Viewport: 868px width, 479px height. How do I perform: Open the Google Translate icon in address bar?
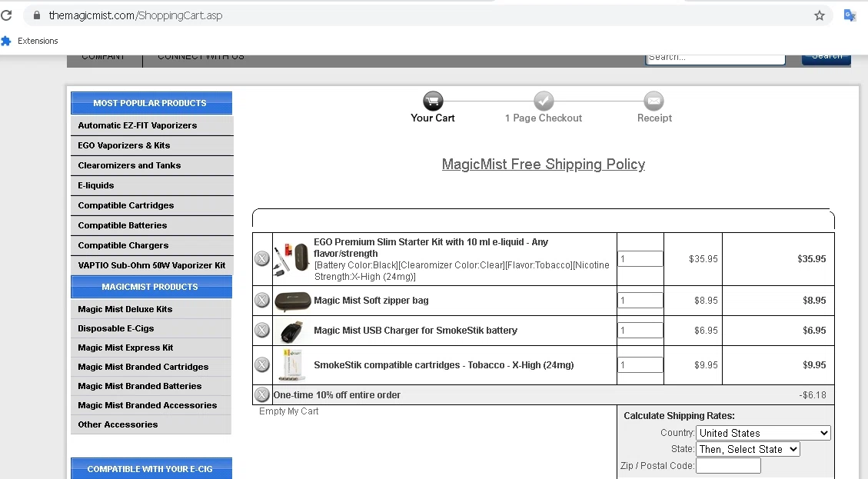click(x=850, y=15)
